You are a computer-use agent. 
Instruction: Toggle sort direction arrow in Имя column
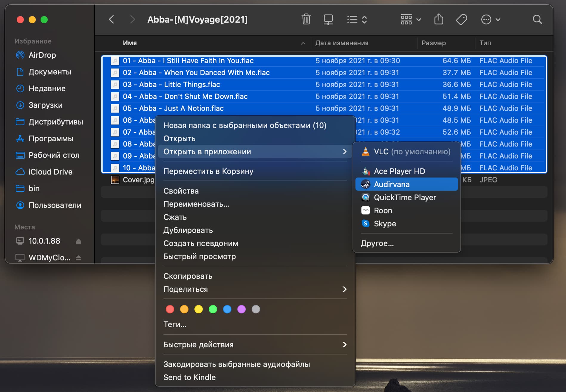click(303, 43)
